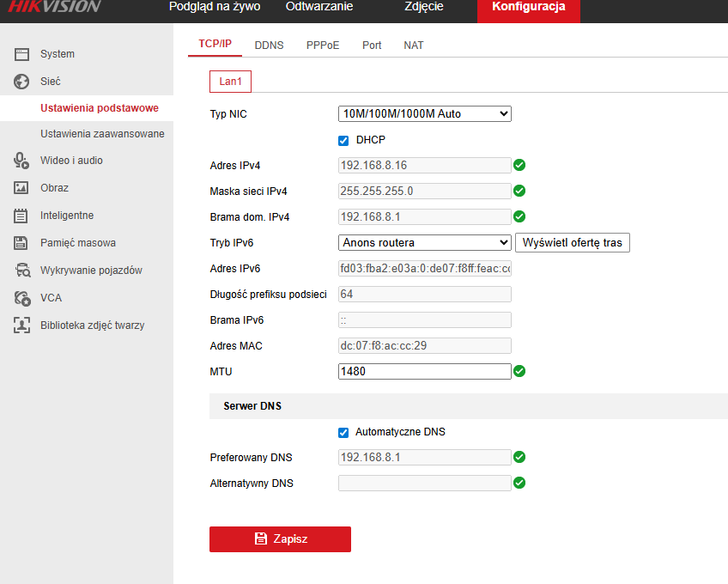Click the System monitor icon in sidebar
The image size is (728, 584).
coord(22,54)
